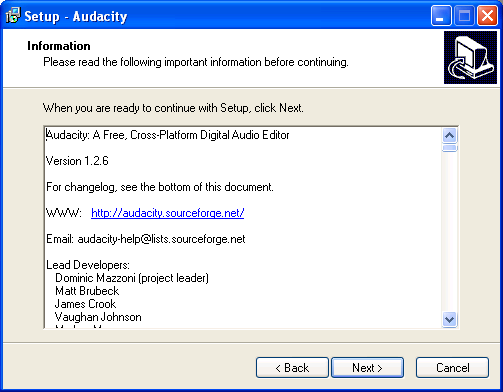Click the scrollbar down arrow

[x=450, y=320]
